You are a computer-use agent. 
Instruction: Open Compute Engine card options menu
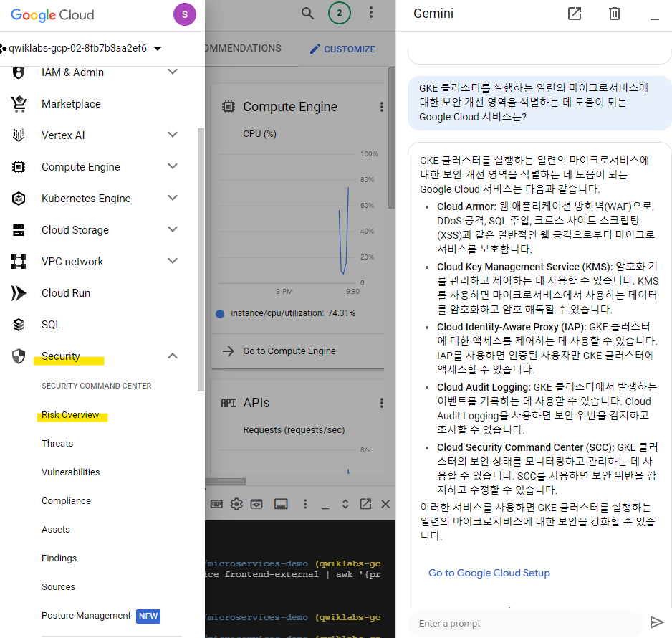coord(381,107)
